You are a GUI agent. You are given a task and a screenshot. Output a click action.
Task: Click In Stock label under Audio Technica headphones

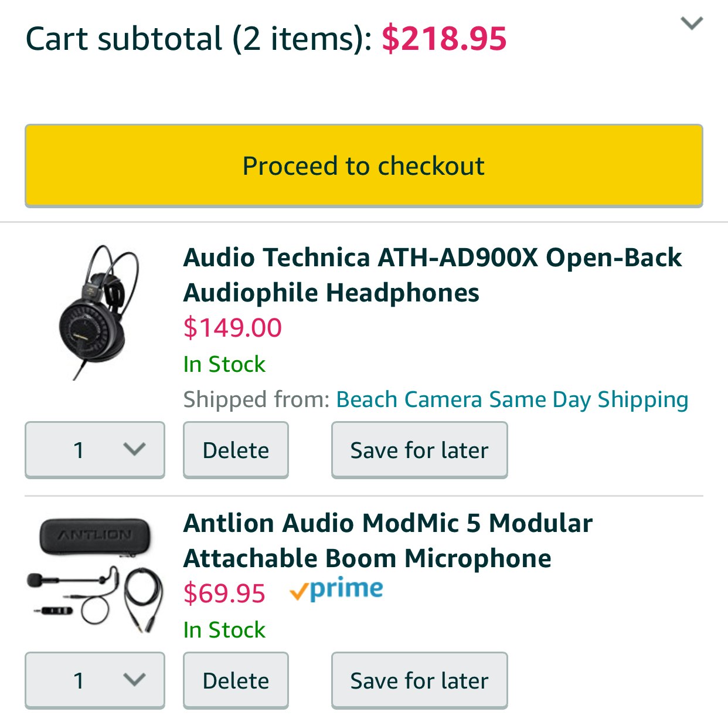[x=224, y=364]
